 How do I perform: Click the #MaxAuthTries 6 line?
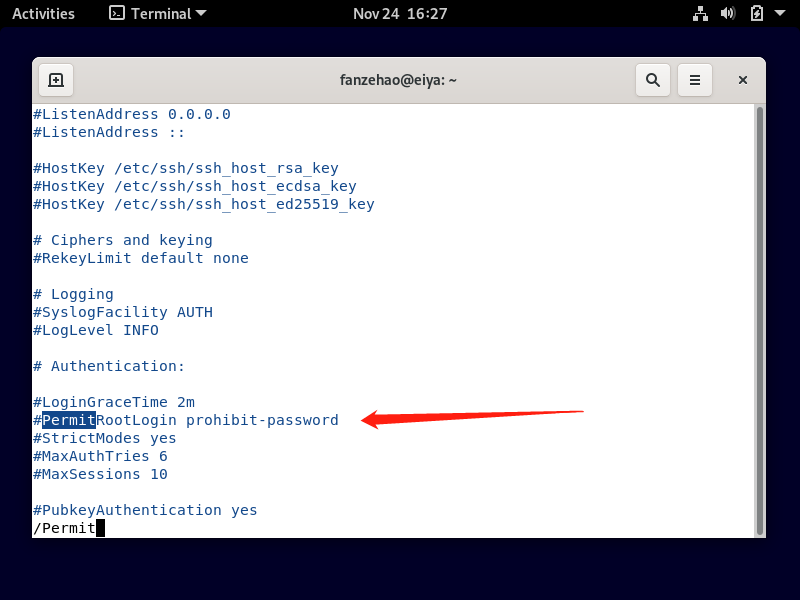pos(100,456)
